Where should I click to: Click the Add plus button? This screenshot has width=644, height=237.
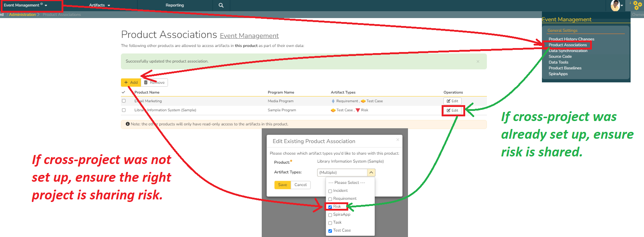click(131, 83)
